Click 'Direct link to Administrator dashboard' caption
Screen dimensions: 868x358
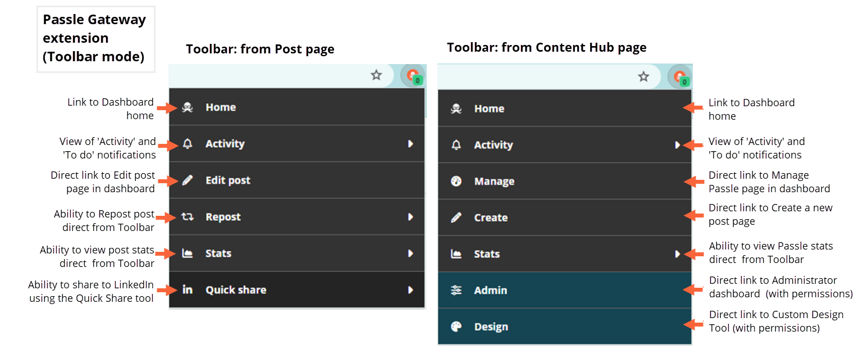point(781,287)
